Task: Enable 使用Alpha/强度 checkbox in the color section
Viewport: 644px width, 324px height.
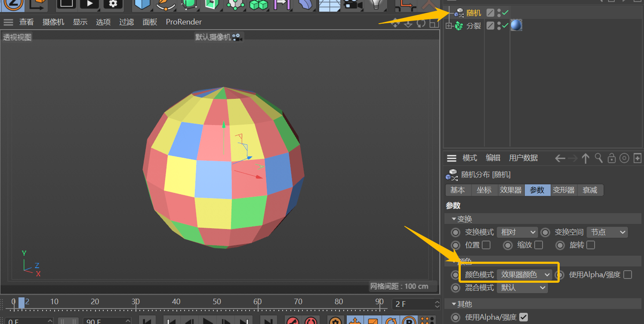Action: point(628,275)
